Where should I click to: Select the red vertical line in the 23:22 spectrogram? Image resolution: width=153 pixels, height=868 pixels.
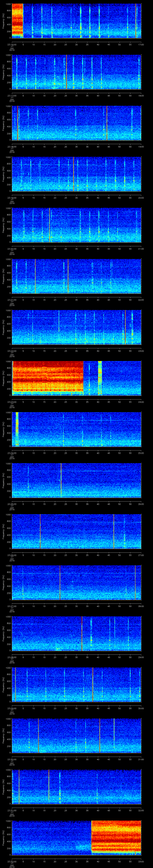pos(125,327)
